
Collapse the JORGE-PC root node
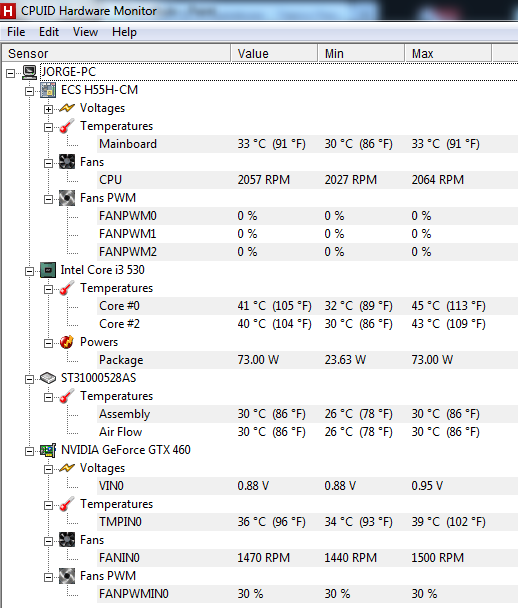point(11,73)
